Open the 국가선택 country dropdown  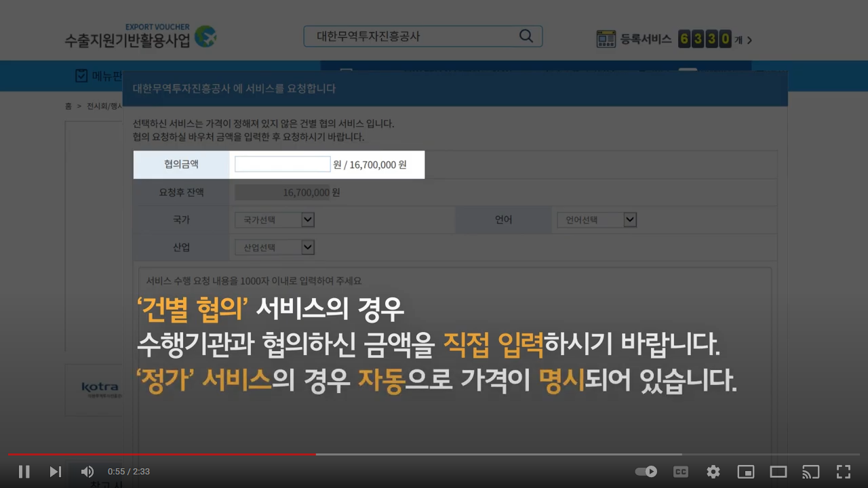(x=275, y=220)
